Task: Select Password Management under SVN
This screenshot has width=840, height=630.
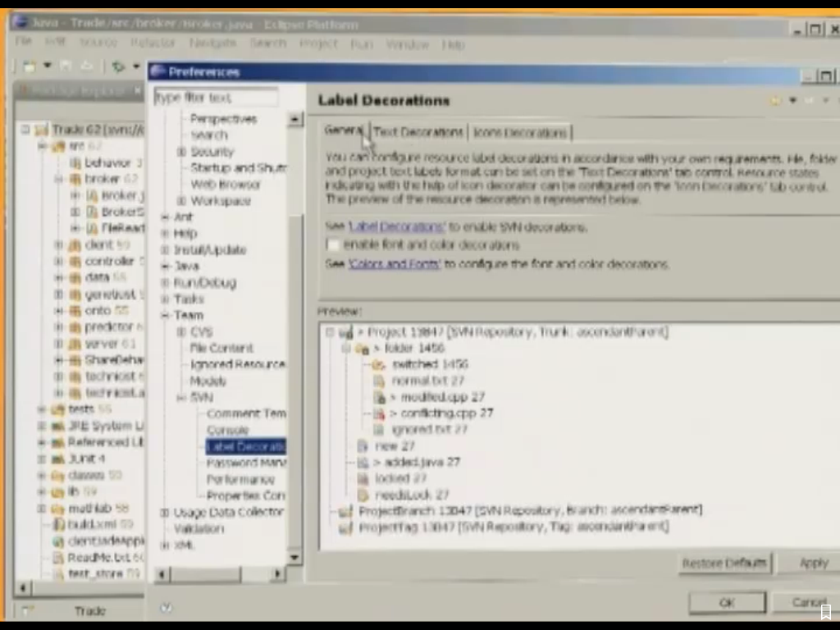Action: [246, 463]
